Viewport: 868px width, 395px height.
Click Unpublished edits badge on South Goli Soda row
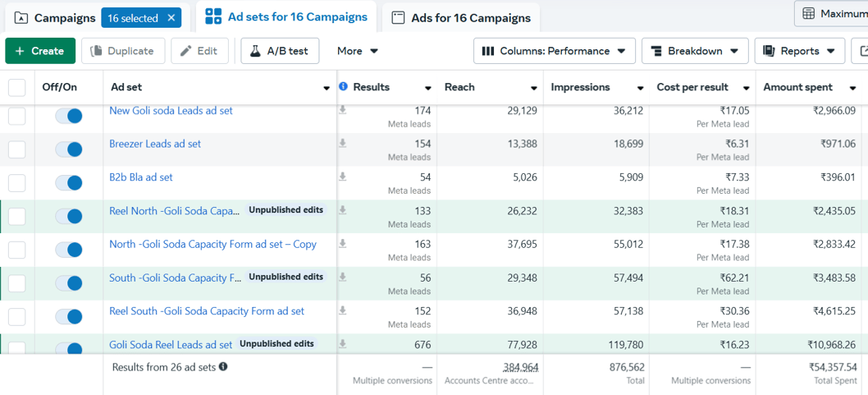point(286,277)
